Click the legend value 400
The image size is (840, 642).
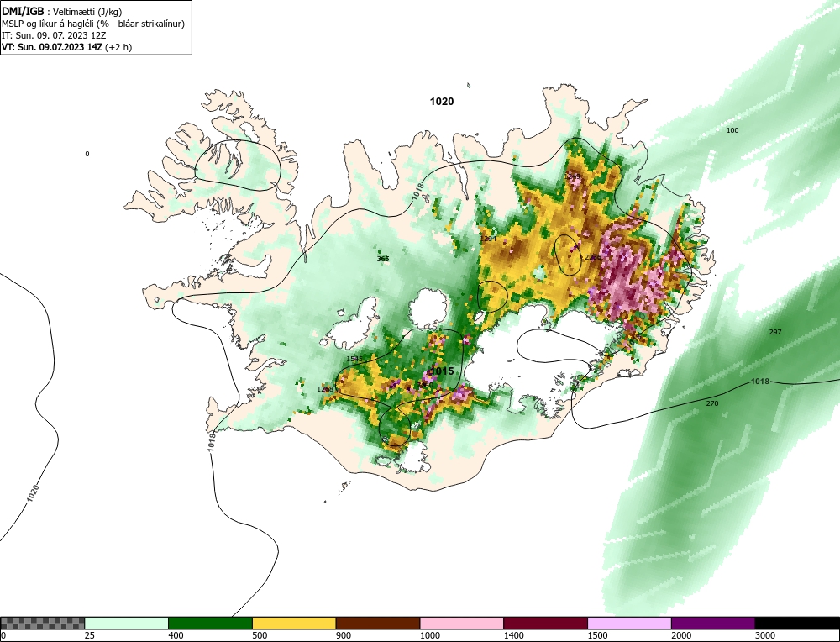[x=176, y=635]
